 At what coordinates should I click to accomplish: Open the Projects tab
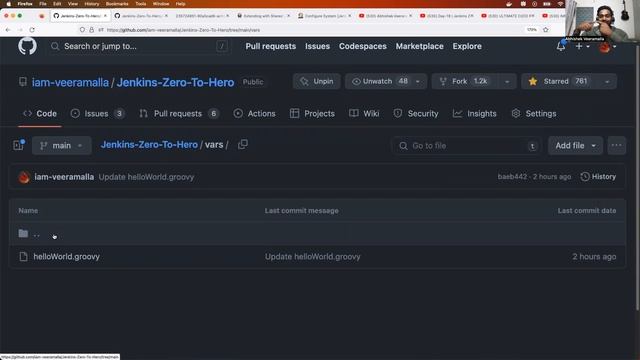[x=312, y=113]
